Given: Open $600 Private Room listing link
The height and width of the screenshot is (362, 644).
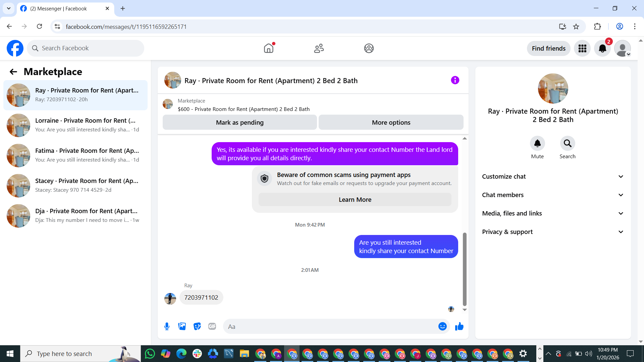Looking at the screenshot, I should [x=244, y=109].
